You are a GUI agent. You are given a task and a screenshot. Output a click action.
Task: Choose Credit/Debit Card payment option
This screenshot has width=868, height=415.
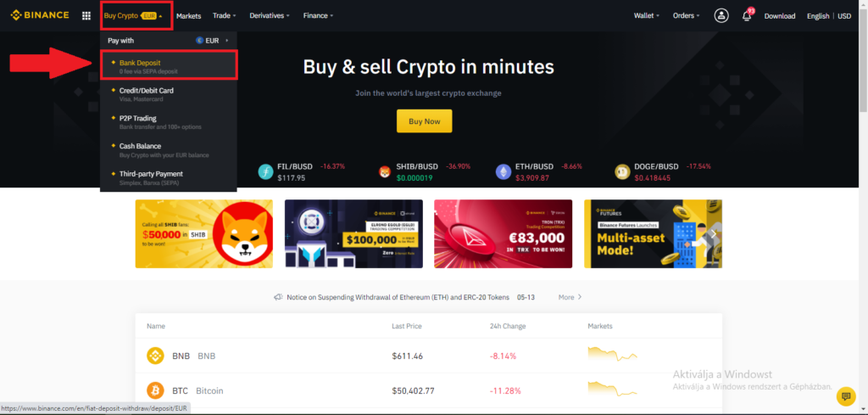[169, 94]
